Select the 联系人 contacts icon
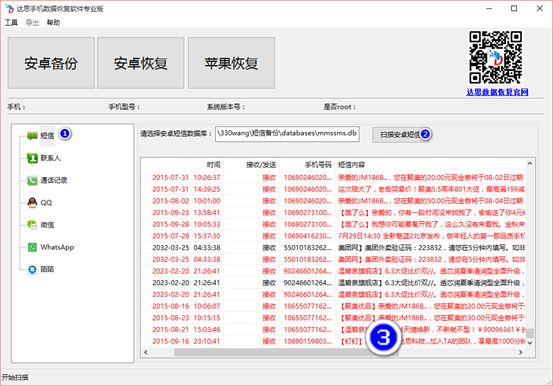Screen dimensions: 553x386 coord(32,158)
